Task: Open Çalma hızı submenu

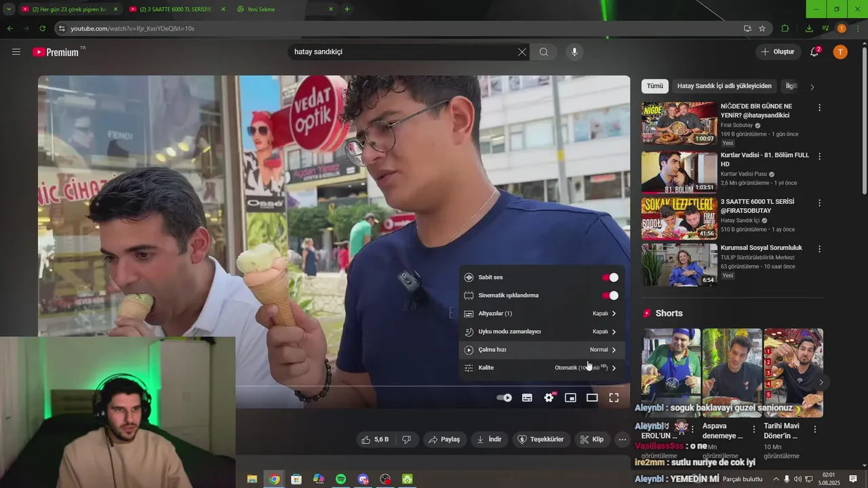Action: pos(541,350)
